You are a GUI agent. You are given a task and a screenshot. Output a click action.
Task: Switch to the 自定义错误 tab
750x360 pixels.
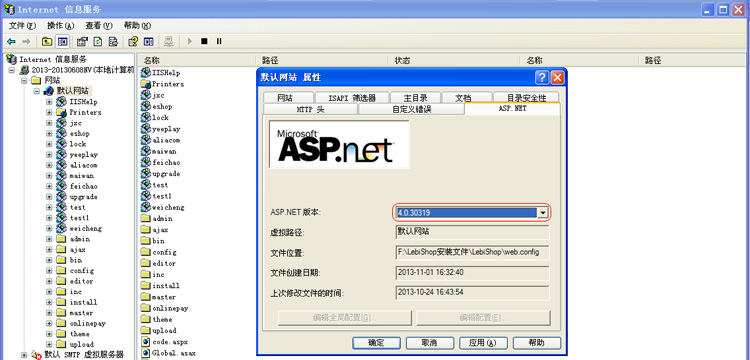coord(411,109)
